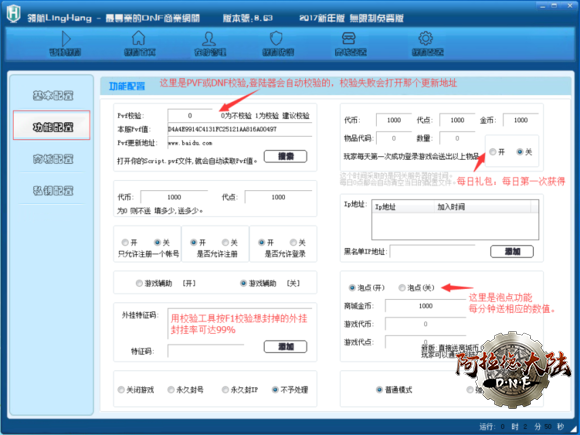Enable 泡点(开) radio option
Image resolution: width=580 pixels, height=435 pixels.
coord(352,288)
